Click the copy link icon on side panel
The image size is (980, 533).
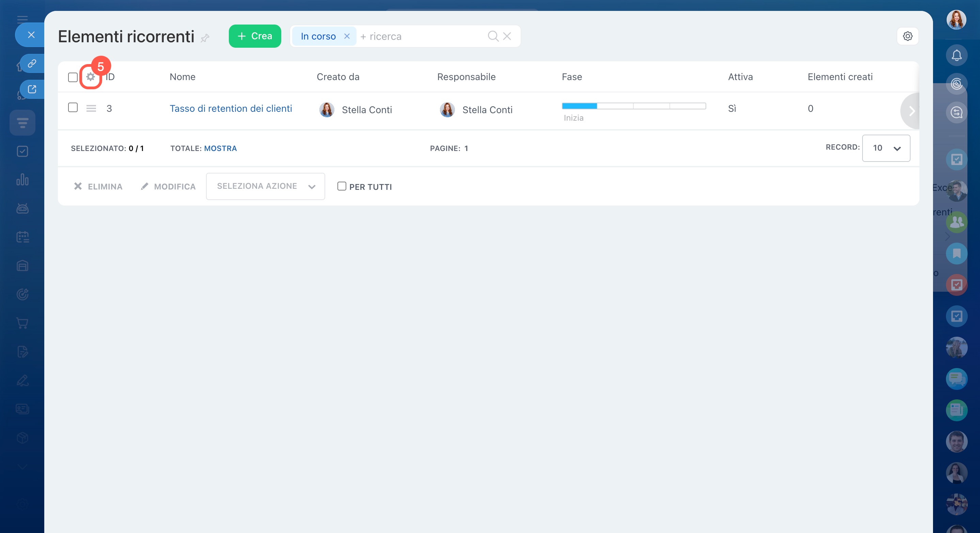[x=32, y=63]
